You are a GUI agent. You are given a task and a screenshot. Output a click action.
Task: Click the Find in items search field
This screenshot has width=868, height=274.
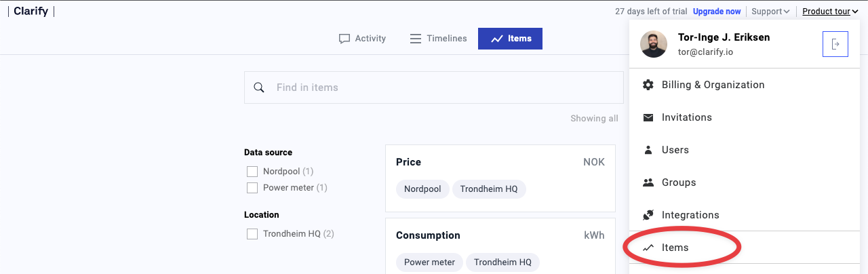(x=434, y=87)
